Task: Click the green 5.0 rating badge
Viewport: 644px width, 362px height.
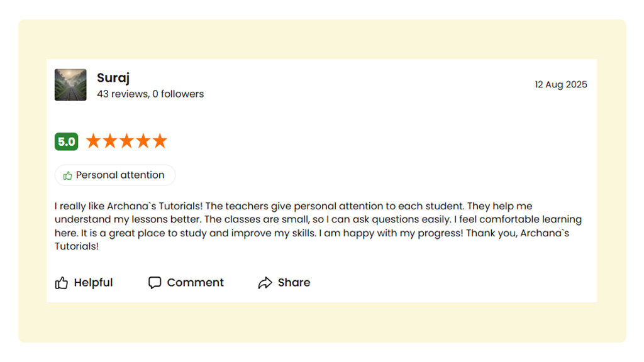Action: coord(66,141)
